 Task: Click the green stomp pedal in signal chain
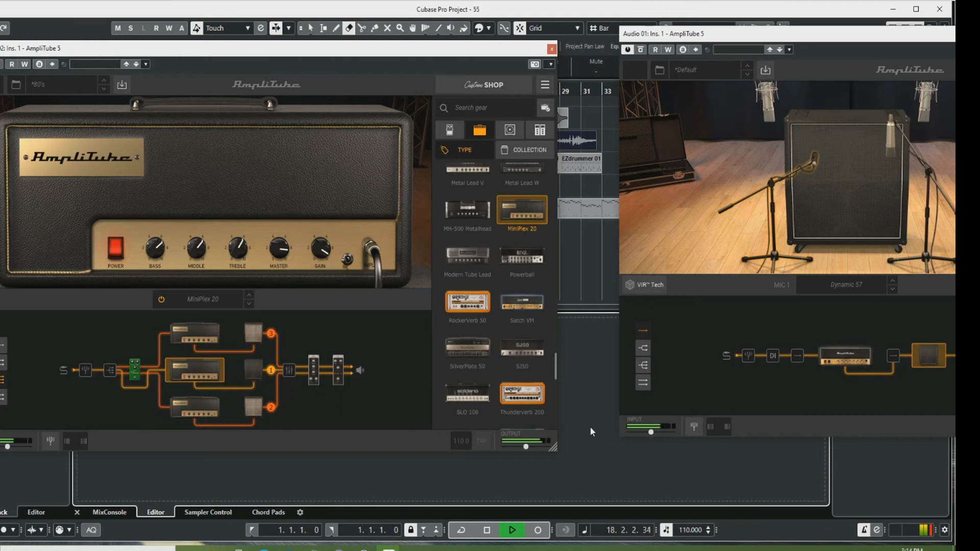click(x=135, y=369)
